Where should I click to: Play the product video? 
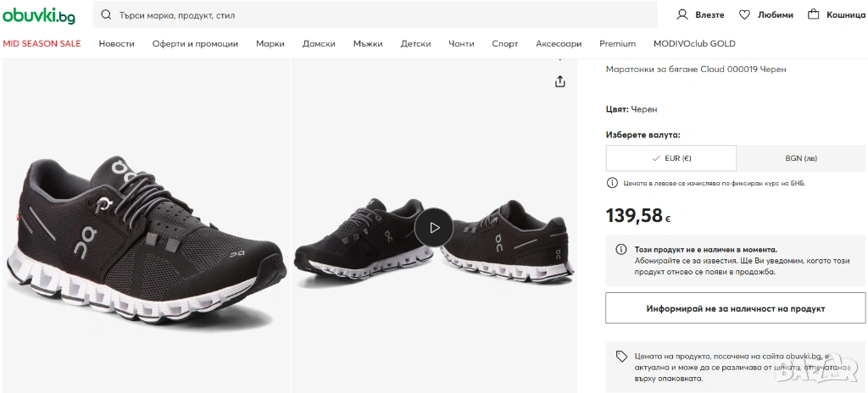point(434,227)
